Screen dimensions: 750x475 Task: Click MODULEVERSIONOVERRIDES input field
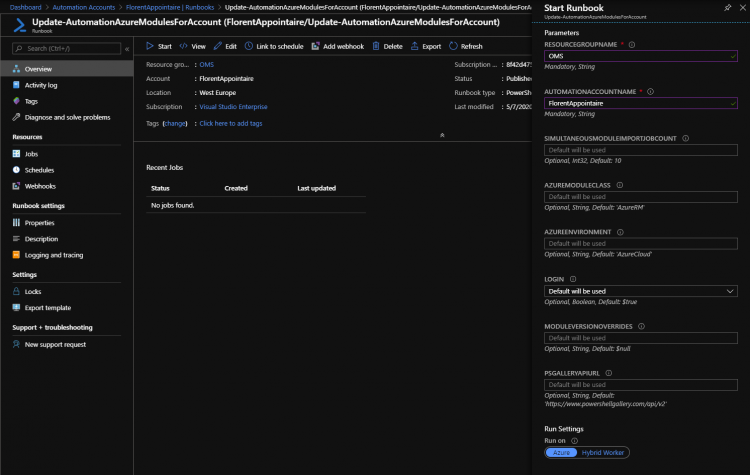(640, 338)
